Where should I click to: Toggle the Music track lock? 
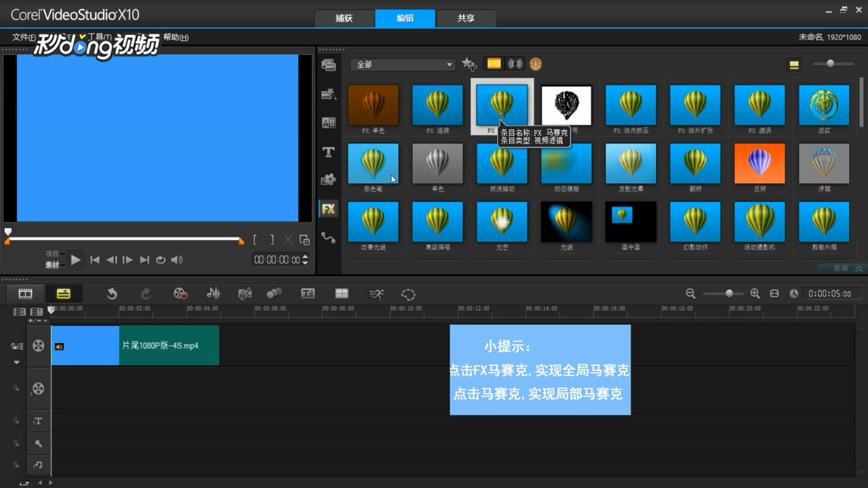(x=16, y=465)
